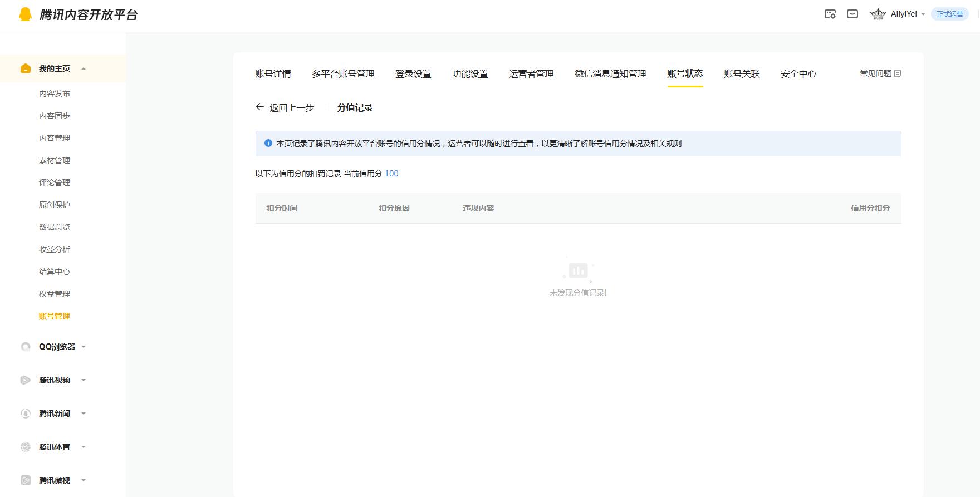Select 账号管理 in the sidebar
980x497 pixels.
tap(55, 316)
